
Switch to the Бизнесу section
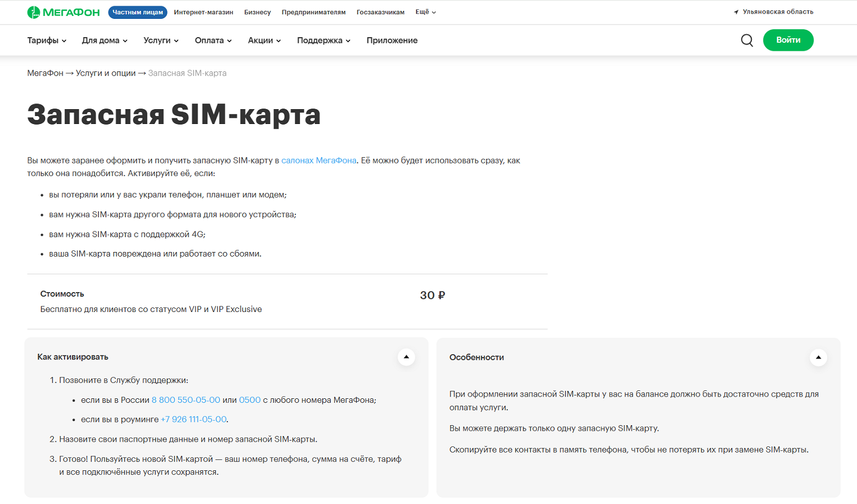tap(258, 12)
